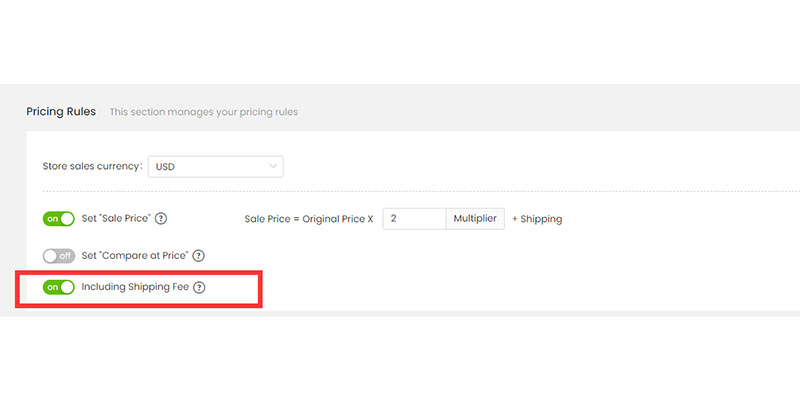
Task: Click the chevron arrow in currency selector
Action: pos(273,167)
